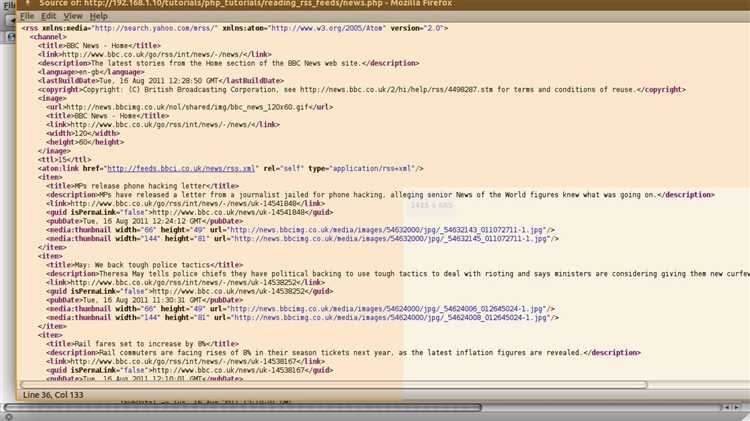Click 'May: We back tough police tactics' title
Viewport: 750px width, 421px height.
coord(144,265)
